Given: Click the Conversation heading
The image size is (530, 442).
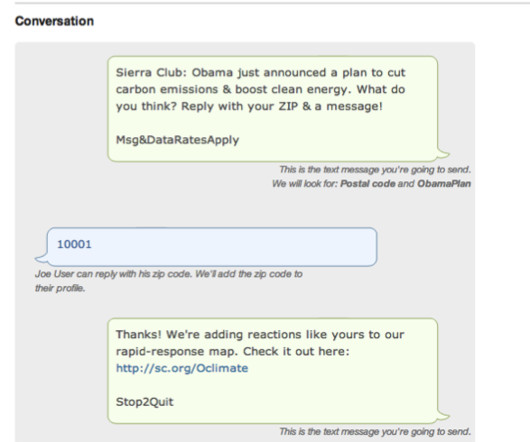Looking at the screenshot, I should 54,21.
